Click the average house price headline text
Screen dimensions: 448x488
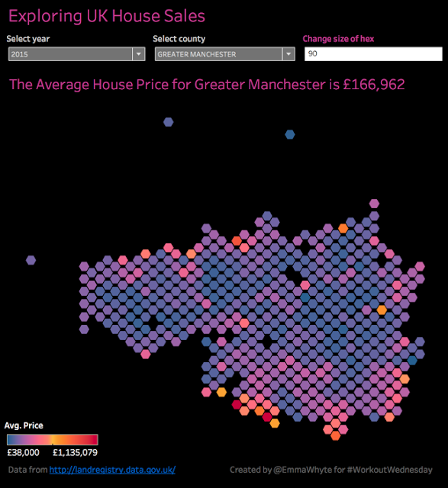pos(207,85)
